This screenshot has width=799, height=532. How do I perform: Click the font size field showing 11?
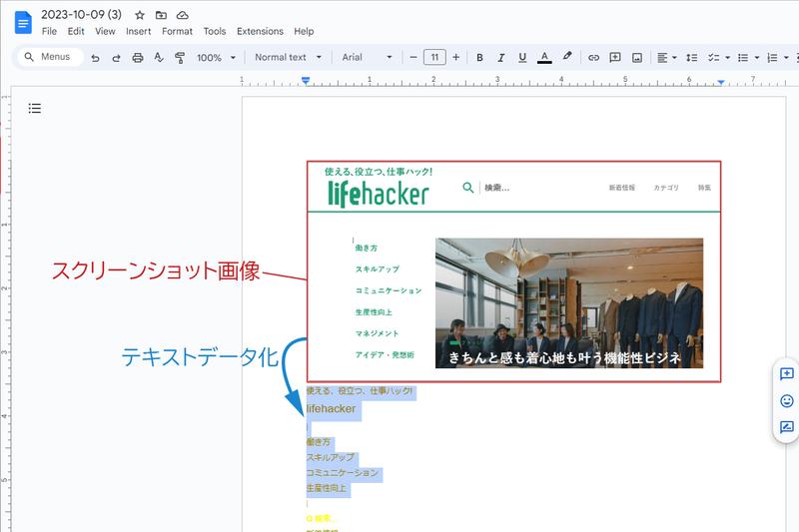(x=434, y=58)
